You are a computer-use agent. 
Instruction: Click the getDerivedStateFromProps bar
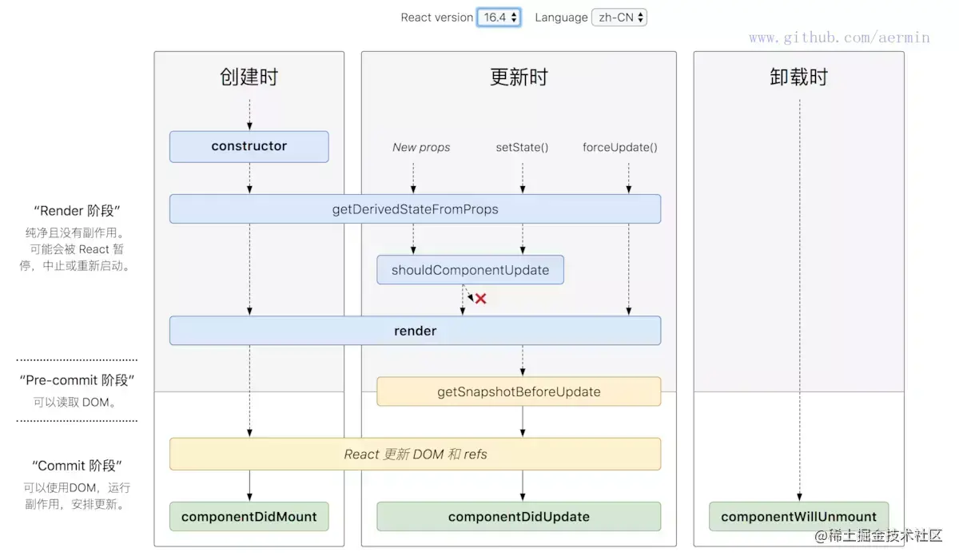[x=415, y=209]
